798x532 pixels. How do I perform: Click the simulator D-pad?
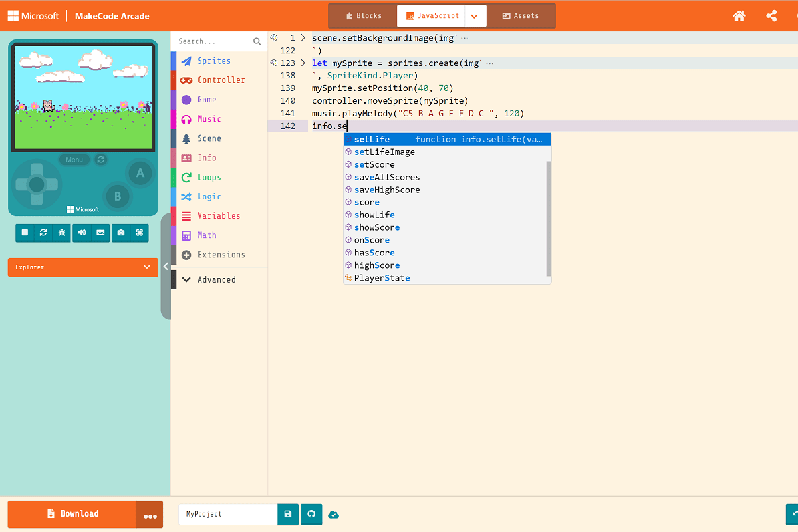pyautogui.click(x=37, y=184)
